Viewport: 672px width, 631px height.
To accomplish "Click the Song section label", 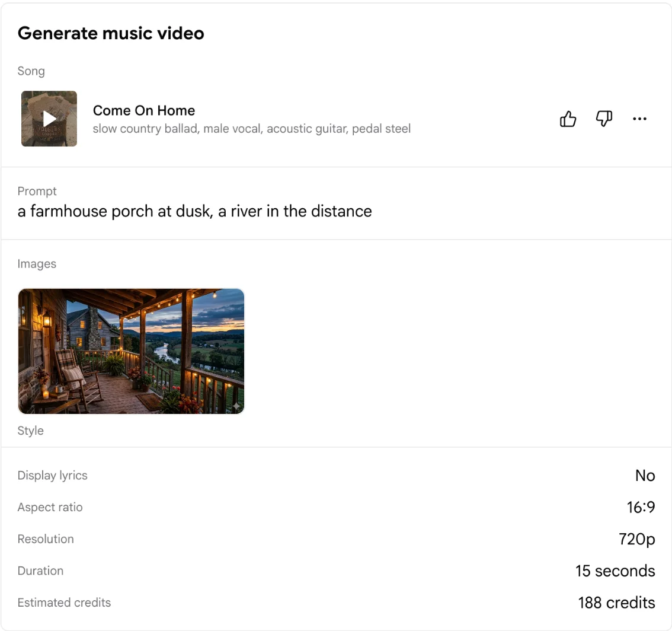I will [31, 71].
